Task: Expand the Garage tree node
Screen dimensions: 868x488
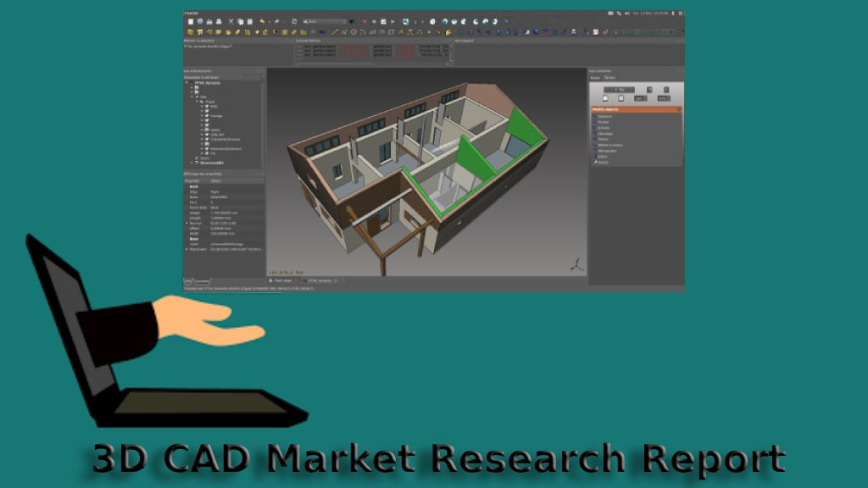Action: point(202,115)
